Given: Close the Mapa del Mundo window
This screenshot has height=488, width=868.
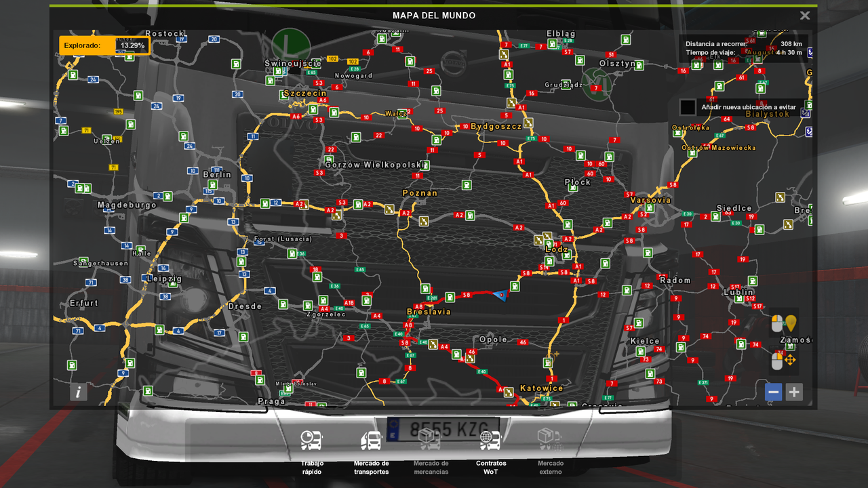Looking at the screenshot, I should (x=804, y=16).
